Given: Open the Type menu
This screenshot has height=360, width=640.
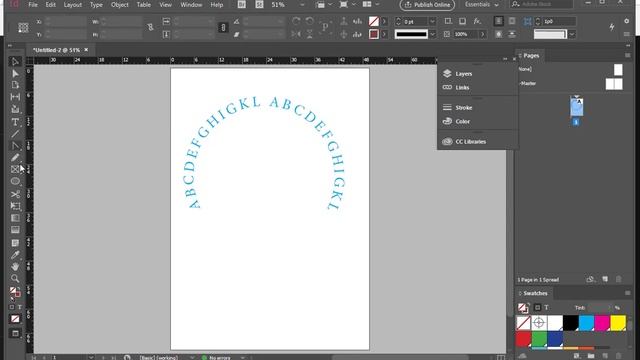Looking at the screenshot, I should [96, 5].
